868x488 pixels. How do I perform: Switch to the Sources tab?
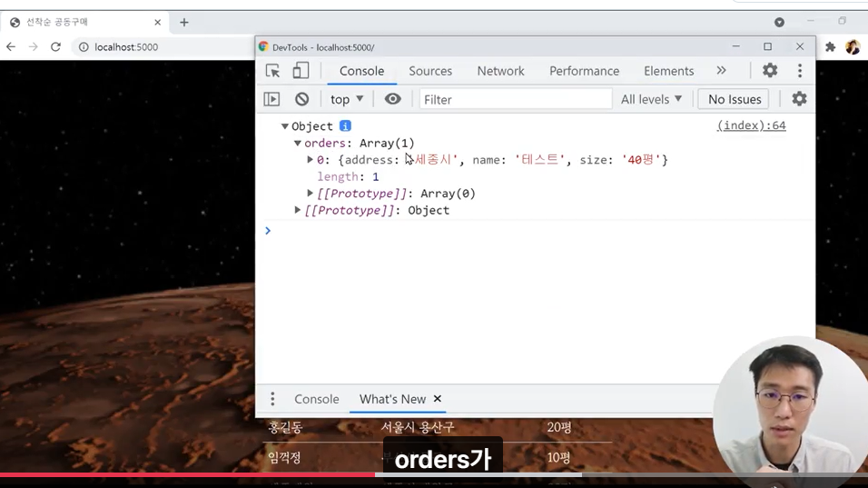[430, 71]
